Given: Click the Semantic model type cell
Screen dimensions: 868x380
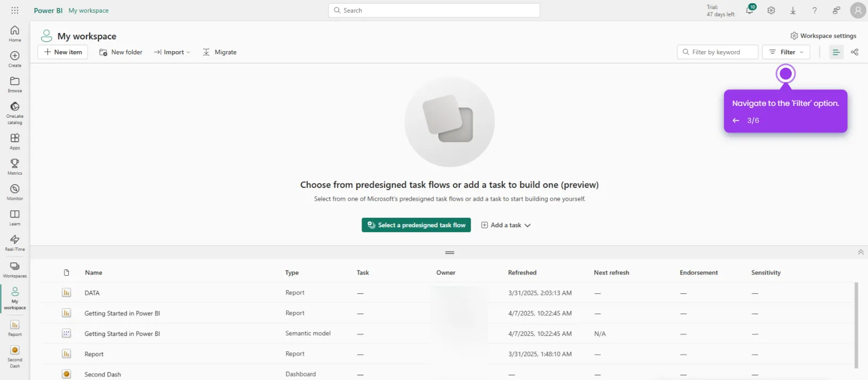Looking at the screenshot, I should coord(308,333).
